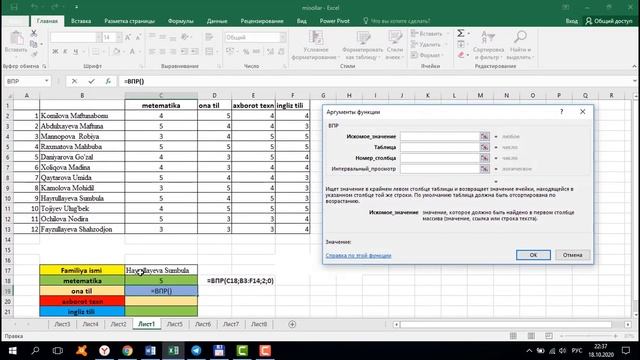640x360 pixels.
Task: Open the Вставка ribbon tab
Action: point(81,21)
